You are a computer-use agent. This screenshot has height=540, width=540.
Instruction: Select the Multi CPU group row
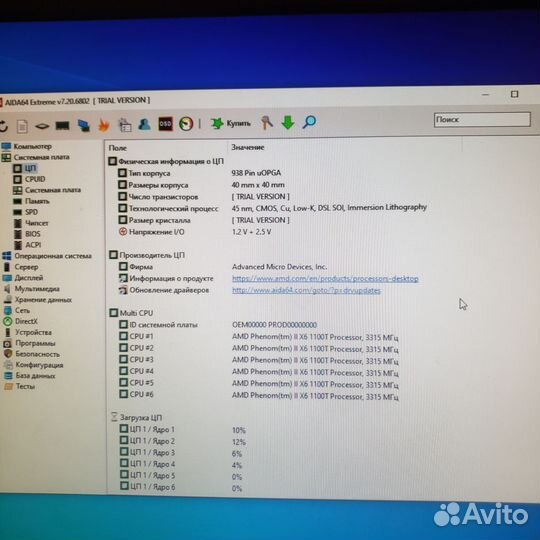point(131,313)
